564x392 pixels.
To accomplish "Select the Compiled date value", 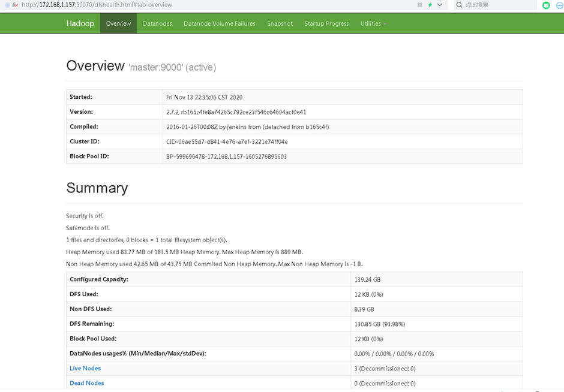I will tap(247, 127).
